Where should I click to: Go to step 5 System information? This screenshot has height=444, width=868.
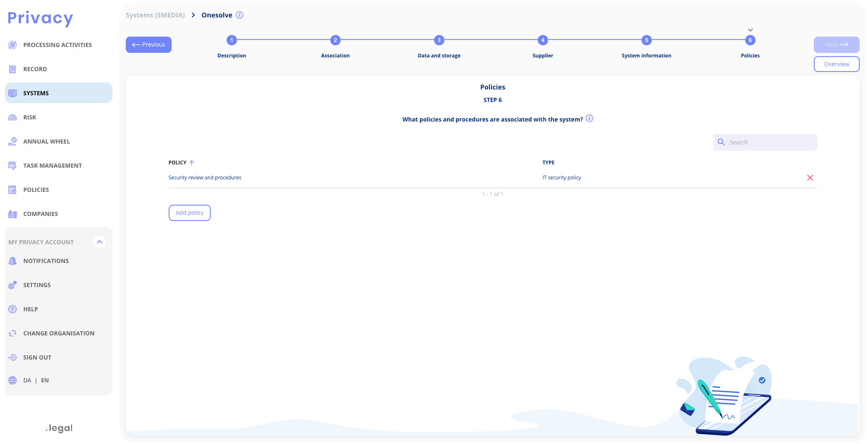click(646, 40)
